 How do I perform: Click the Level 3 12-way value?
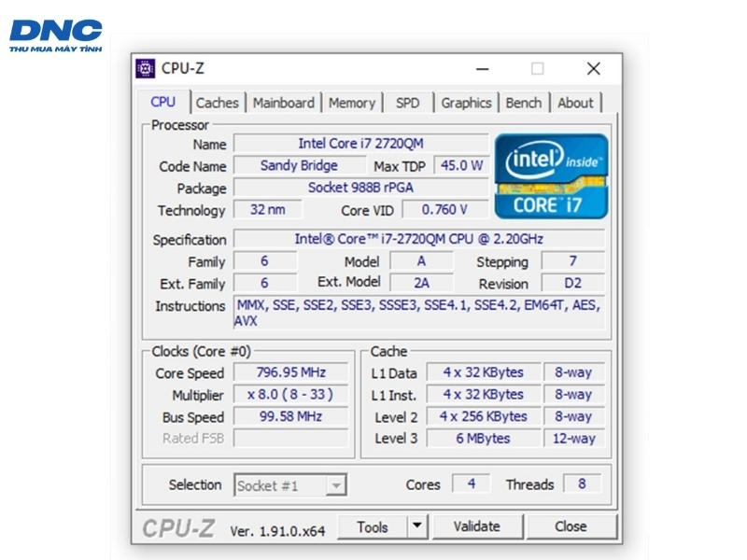click(574, 438)
